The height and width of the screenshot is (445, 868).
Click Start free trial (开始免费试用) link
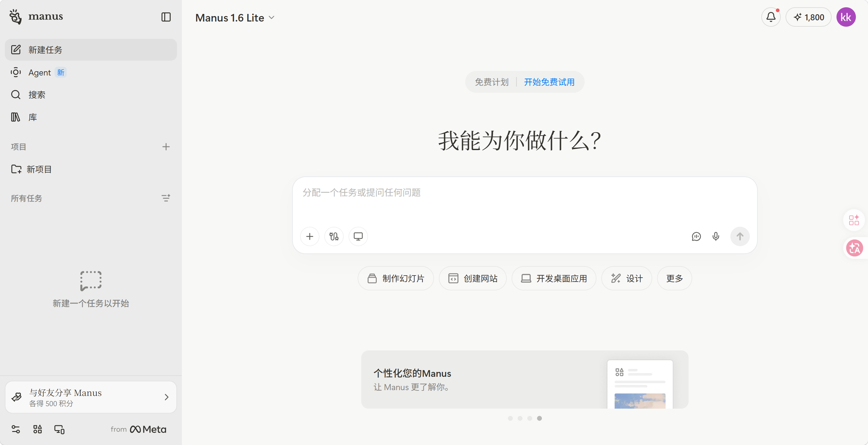549,82
